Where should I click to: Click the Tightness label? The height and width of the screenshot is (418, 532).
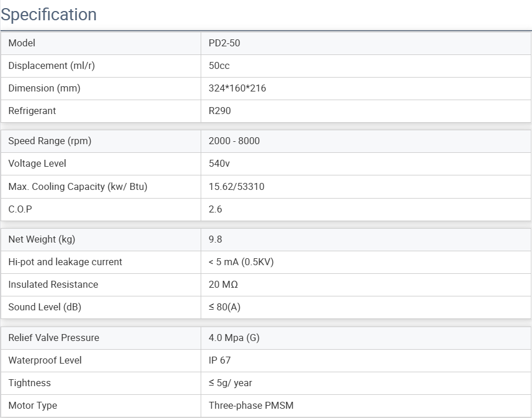point(29,383)
